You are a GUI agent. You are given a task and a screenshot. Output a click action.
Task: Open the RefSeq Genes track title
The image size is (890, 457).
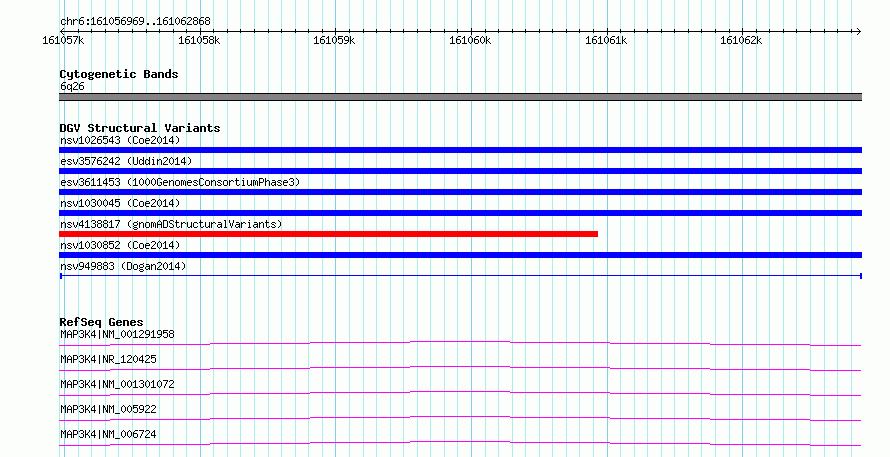tap(101, 322)
